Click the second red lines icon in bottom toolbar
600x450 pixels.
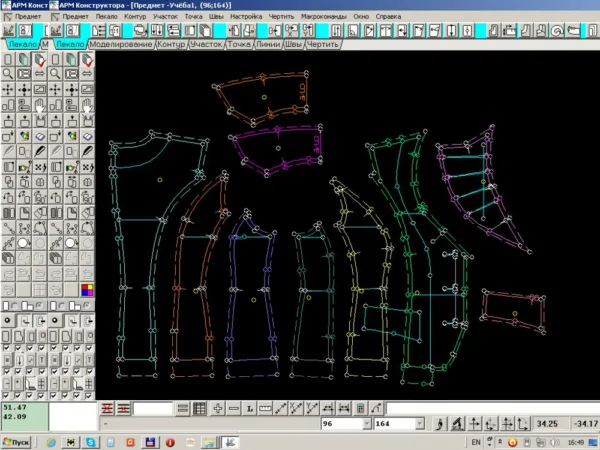[x=123, y=409]
